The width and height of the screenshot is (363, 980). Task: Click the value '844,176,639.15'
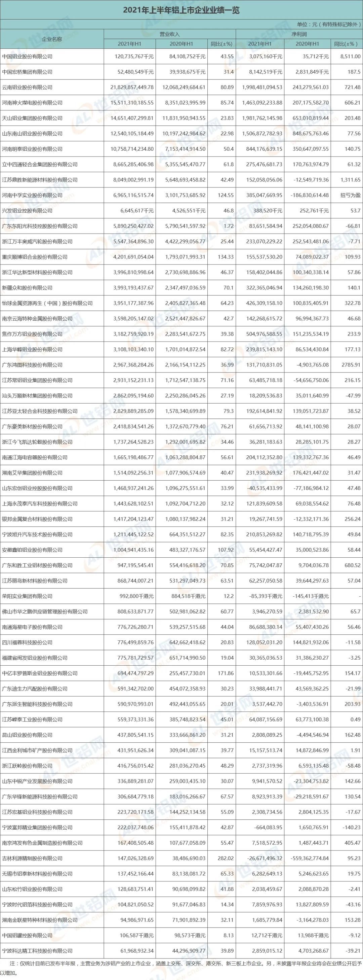click(264, 149)
